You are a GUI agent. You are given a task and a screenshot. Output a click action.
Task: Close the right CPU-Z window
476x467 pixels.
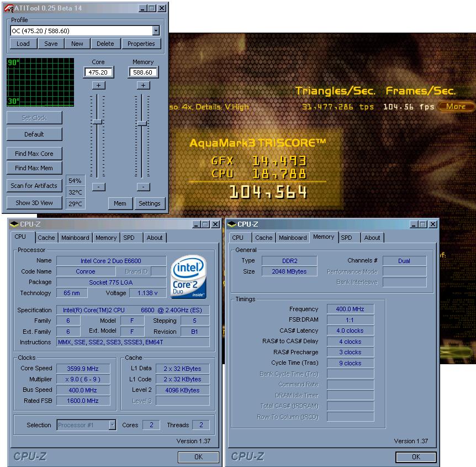433,224
